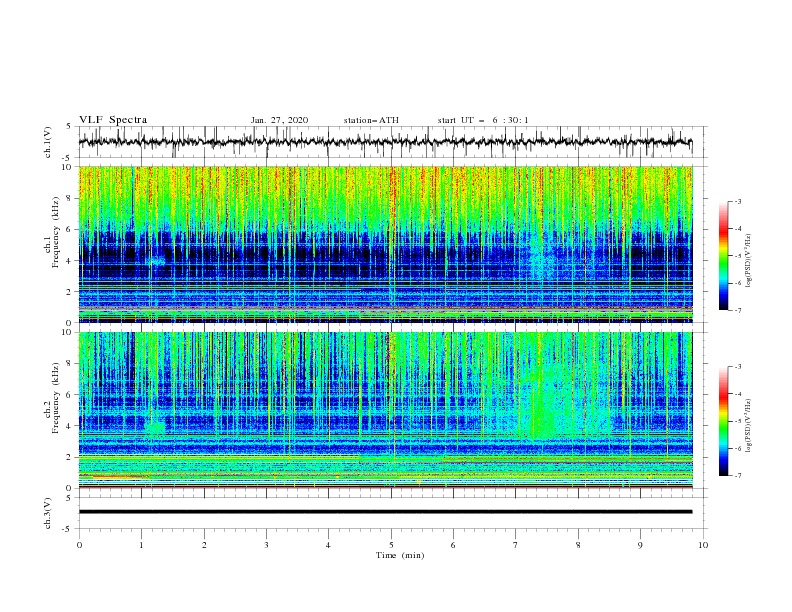This screenshot has height=612, width=792.
Task: Click the "8" kHz tick of ch.1 spectrogram
Action: 69,198
